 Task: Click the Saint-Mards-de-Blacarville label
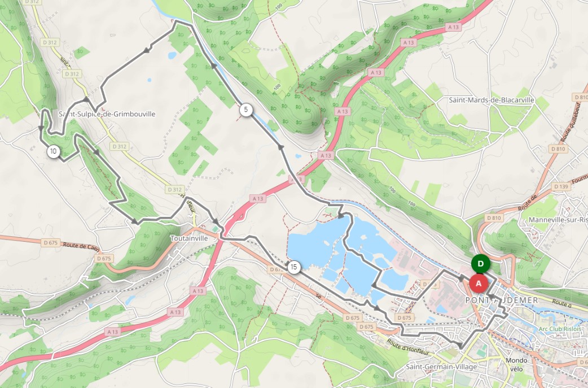[492, 100]
